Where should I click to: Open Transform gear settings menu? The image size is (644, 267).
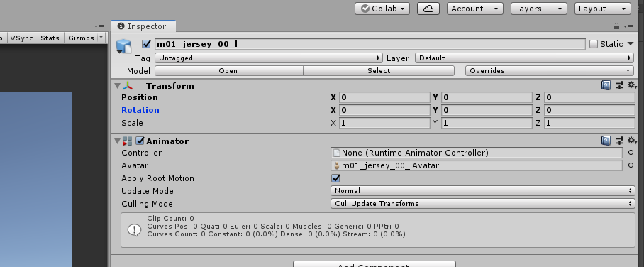[x=632, y=85]
